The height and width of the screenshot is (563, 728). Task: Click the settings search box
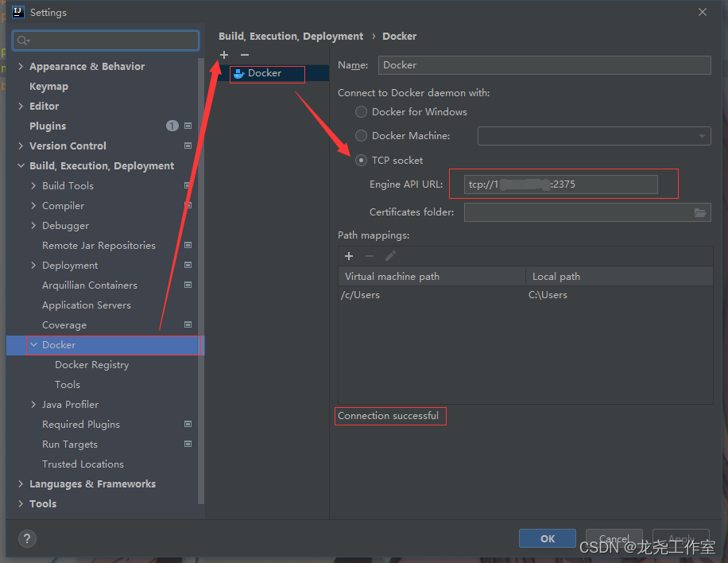click(106, 41)
